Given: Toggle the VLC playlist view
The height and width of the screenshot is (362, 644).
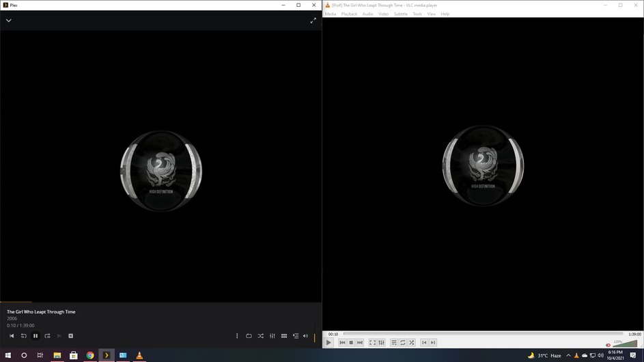Looking at the screenshot, I should point(394,342).
